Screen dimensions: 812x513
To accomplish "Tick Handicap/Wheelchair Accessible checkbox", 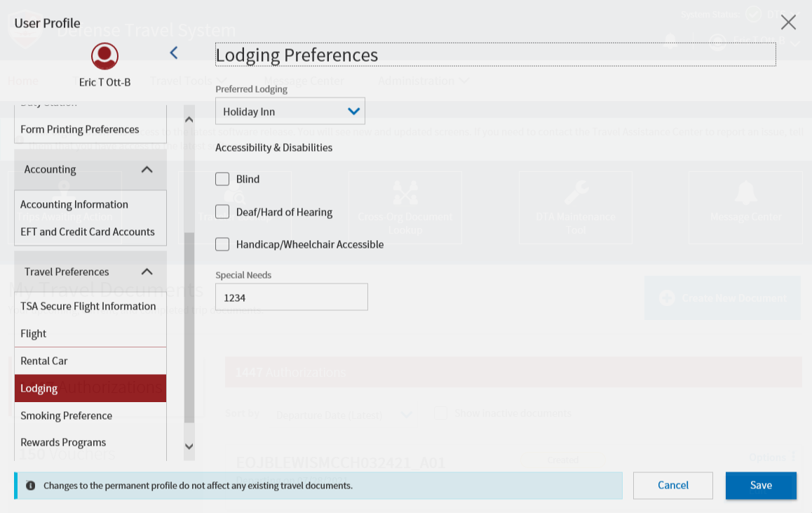I will point(222,244).
